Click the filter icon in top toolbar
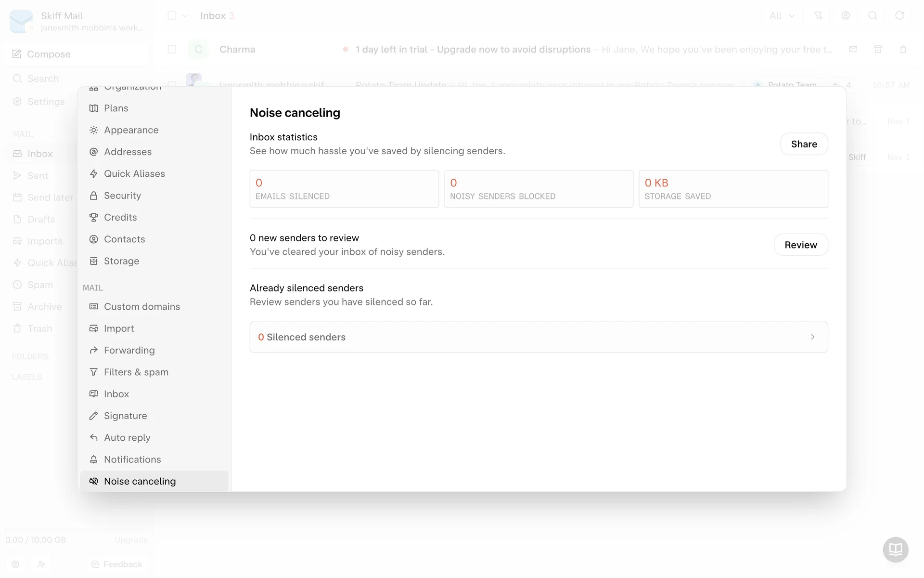Image resolution: width=924 pixels, height=578 pixels. (x=818, y=16)
